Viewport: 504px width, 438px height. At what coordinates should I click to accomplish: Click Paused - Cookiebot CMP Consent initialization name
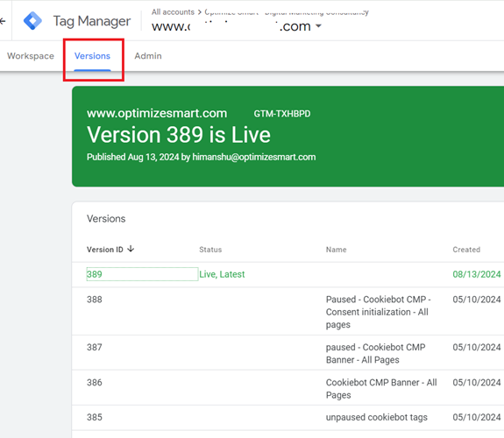point(379,312)
